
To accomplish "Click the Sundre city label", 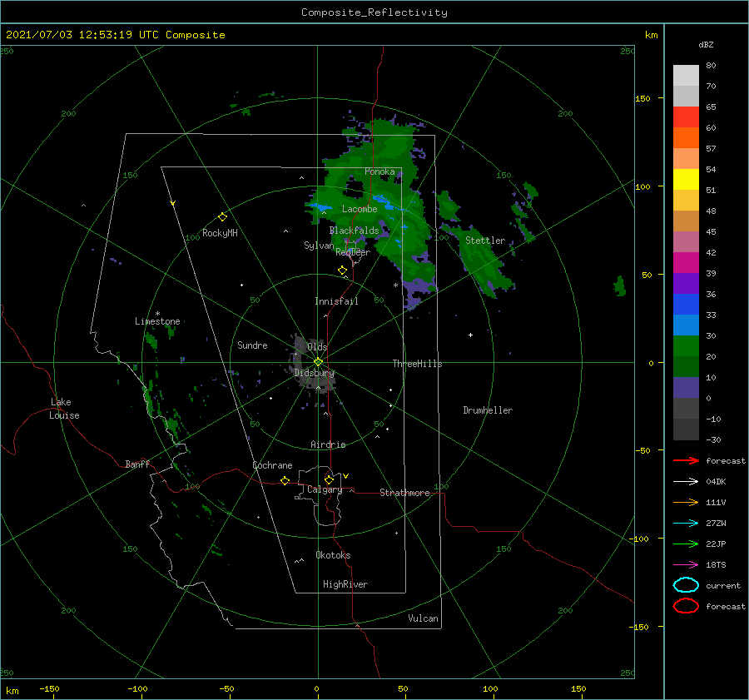I will pos(252,345).
